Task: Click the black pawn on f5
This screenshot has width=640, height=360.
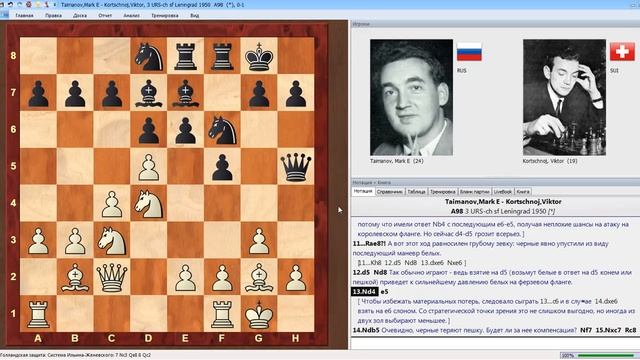Action: tap(222, 167)
